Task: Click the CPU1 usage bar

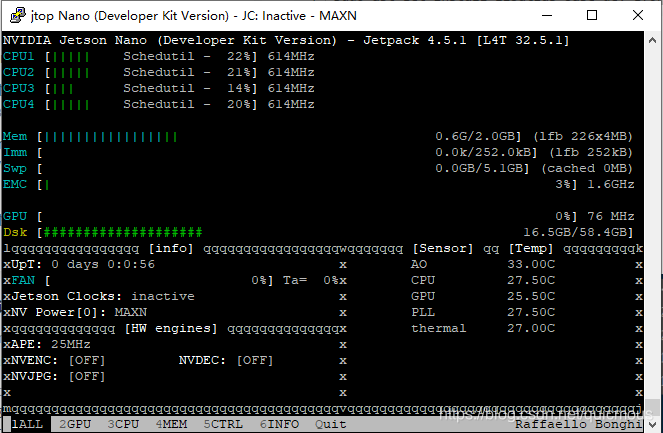Action: point(70,57)
